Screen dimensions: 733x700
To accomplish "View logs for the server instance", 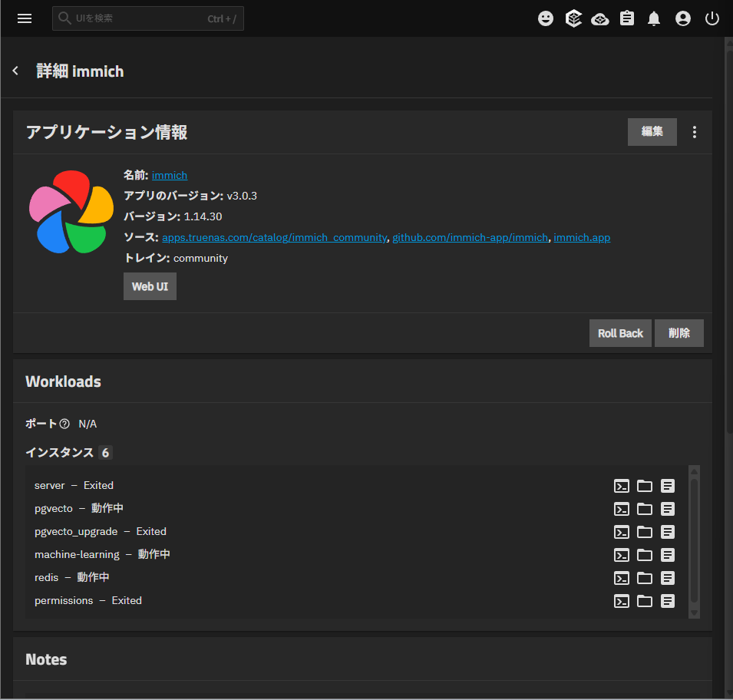I will tap(668, 486).
